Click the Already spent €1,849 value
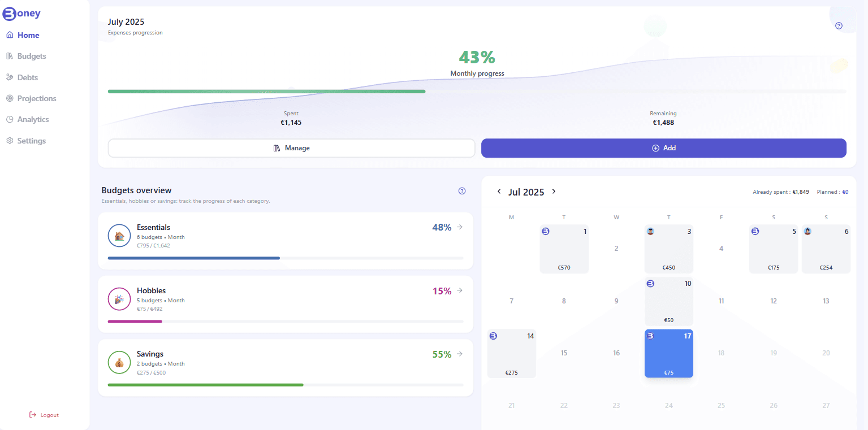This screenshot has height=430, width=868. click(801, 192)
